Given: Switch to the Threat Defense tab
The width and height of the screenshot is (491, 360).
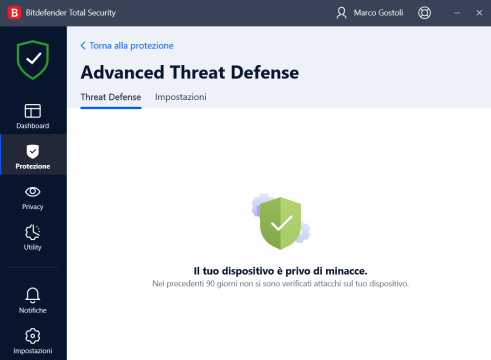Looking at the screenshot, I should click(111, 97).
